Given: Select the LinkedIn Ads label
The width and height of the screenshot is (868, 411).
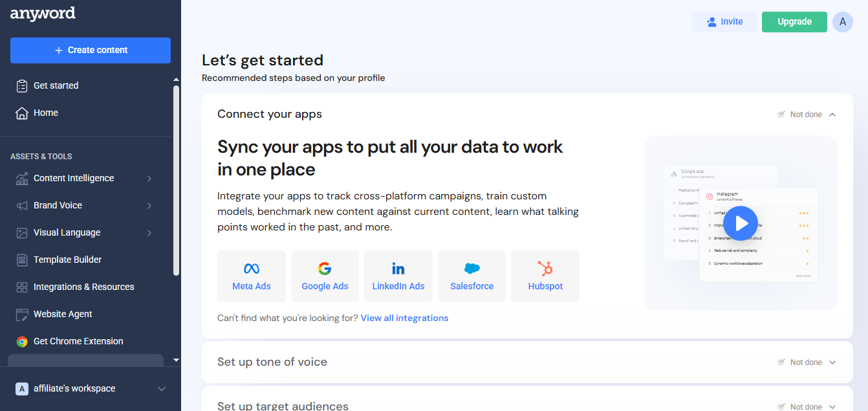Looking at the screenshot, I should point(398,286).
